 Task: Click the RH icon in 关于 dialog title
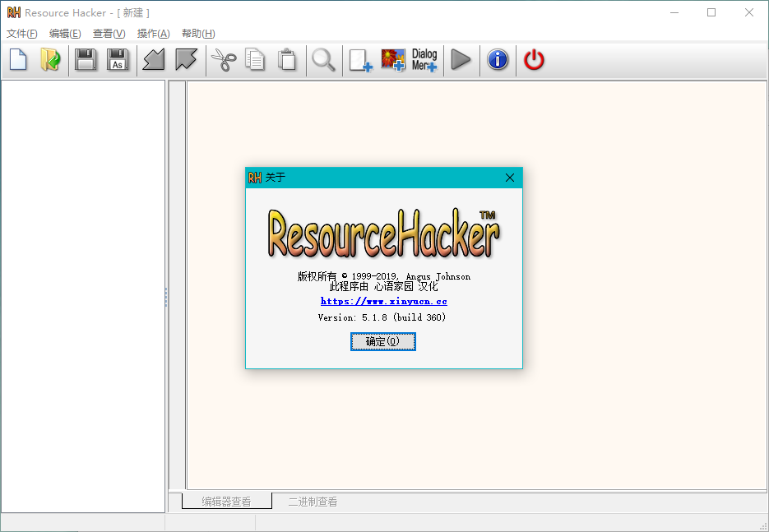coord(255,178)
